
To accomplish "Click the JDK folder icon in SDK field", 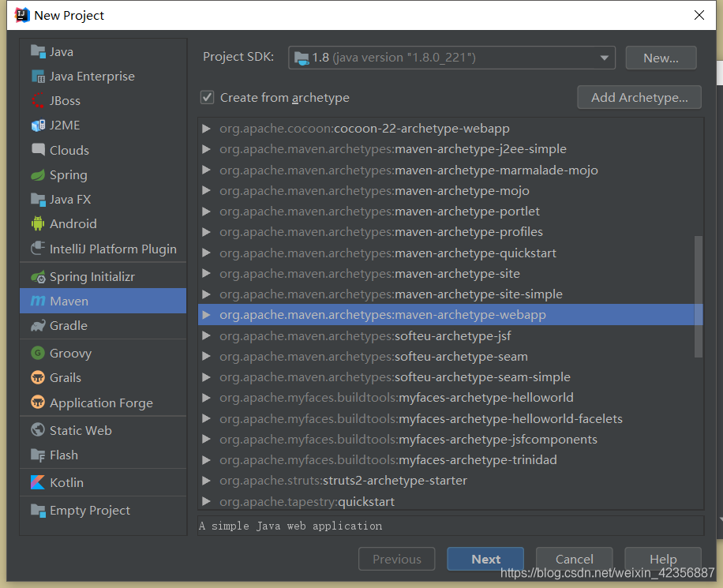I will click(302, 58).
